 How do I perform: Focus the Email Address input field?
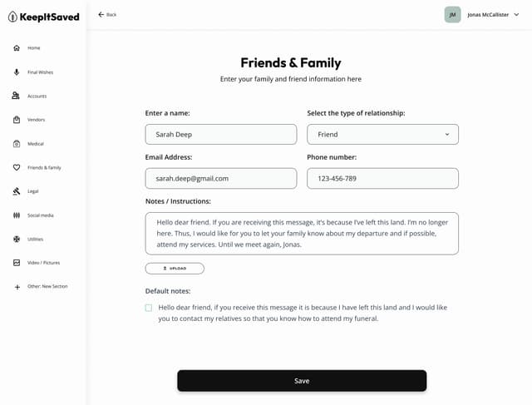221,179
